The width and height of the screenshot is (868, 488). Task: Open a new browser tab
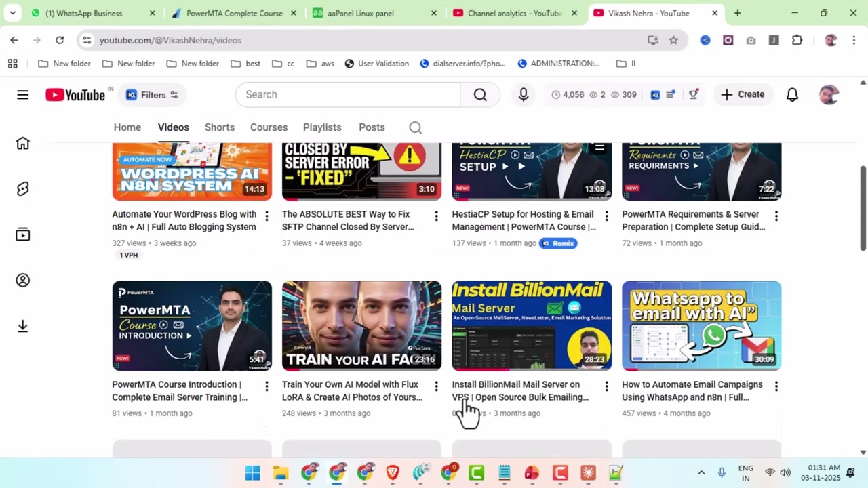point(737,13)
